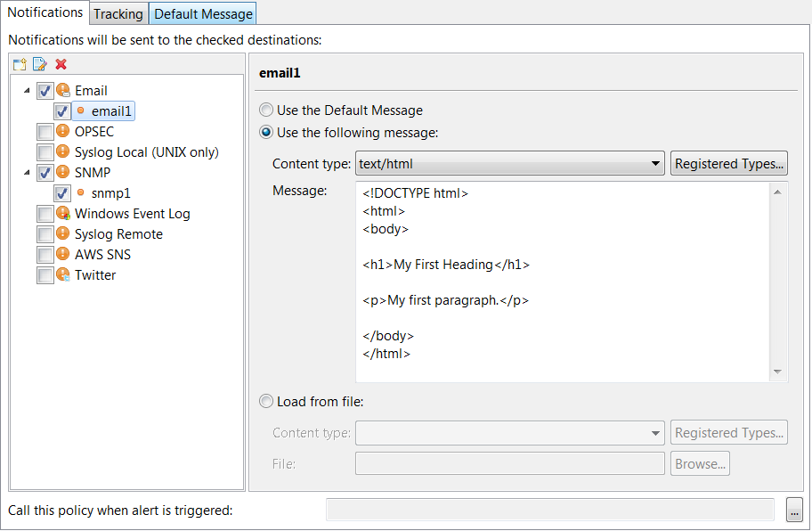The height and width of the screenshot is (531, 812).
Task: Click the message scrollbar down arrow
Action: 777,372
